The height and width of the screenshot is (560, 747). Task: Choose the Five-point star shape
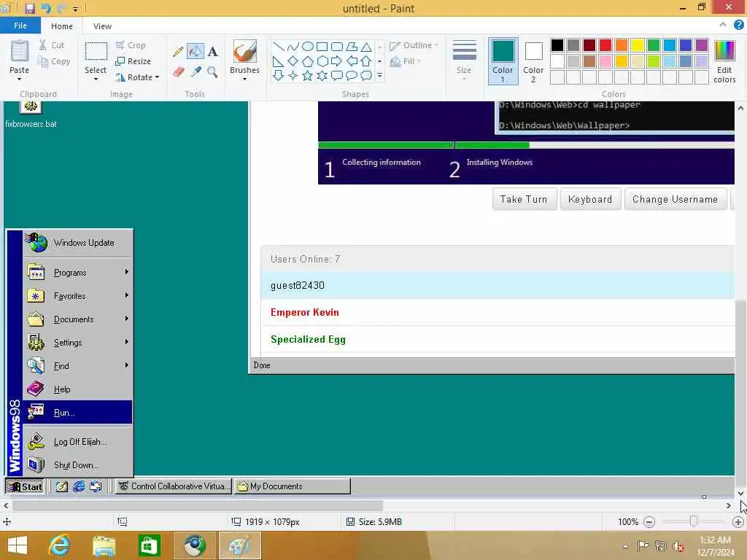(x=307, y=76)
